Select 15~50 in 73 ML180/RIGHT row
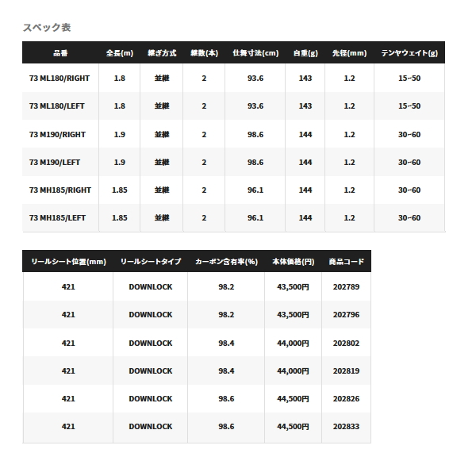 pyautogui.click(x=409, y=79)
